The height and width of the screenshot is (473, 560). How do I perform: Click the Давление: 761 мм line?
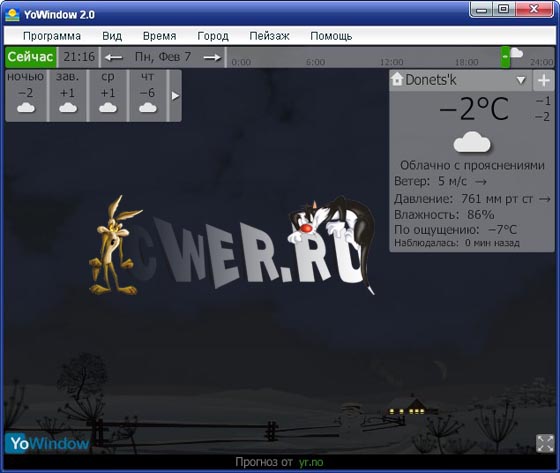tap(472, 199)
